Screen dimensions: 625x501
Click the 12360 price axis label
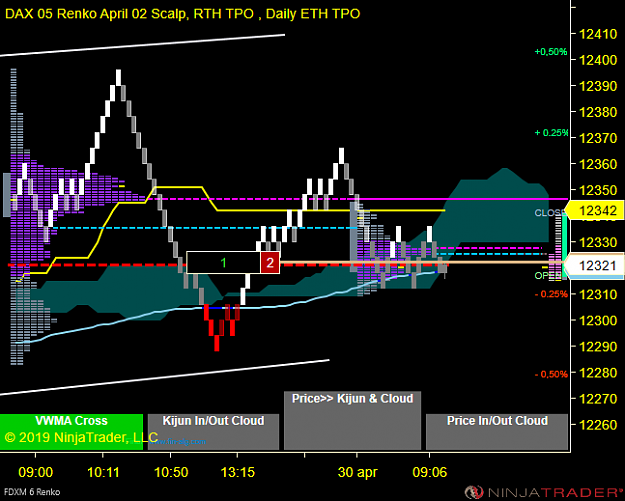coord(598,164)
